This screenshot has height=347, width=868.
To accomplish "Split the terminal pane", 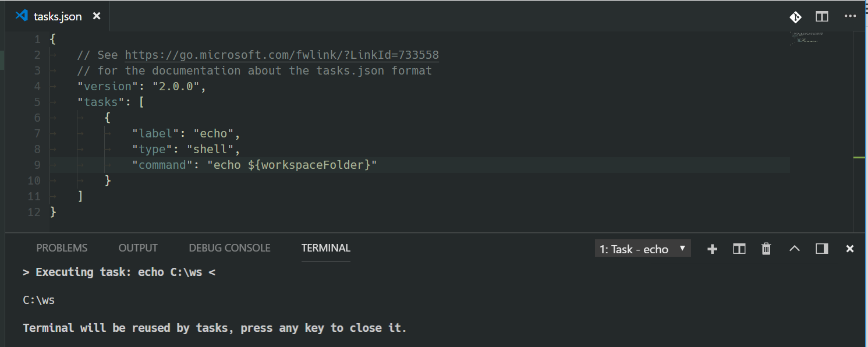I will pyautogui.click(x=739, y=249).
